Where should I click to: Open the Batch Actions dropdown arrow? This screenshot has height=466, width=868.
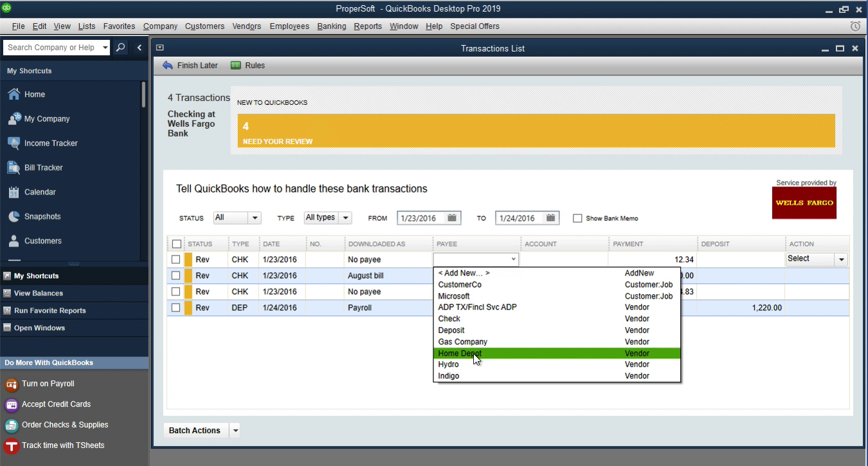point(235,431)
